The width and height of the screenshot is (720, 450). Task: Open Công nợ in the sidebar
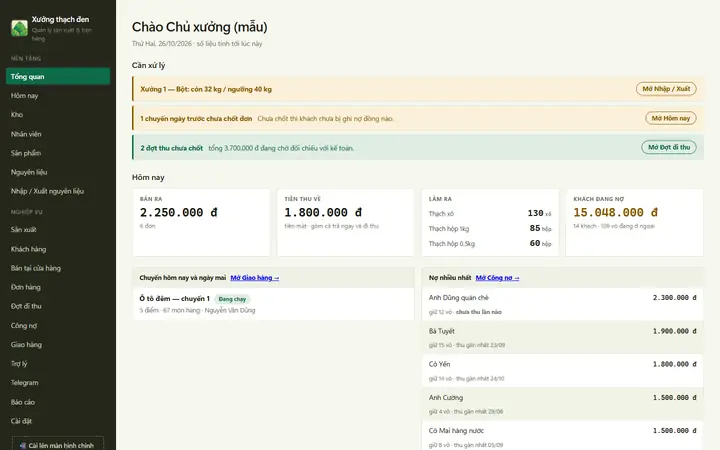(x=58, y=326)
